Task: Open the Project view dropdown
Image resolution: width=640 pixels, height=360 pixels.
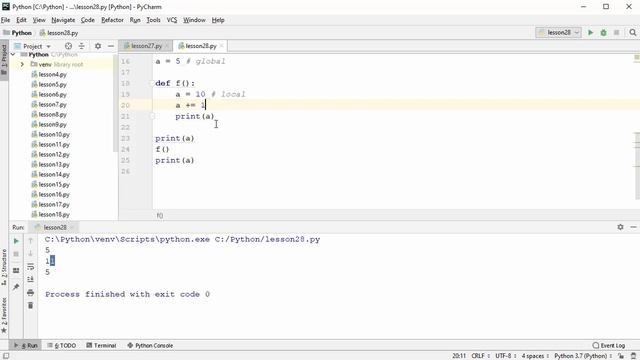Action: pyautogui.click(x=32, y=46)
